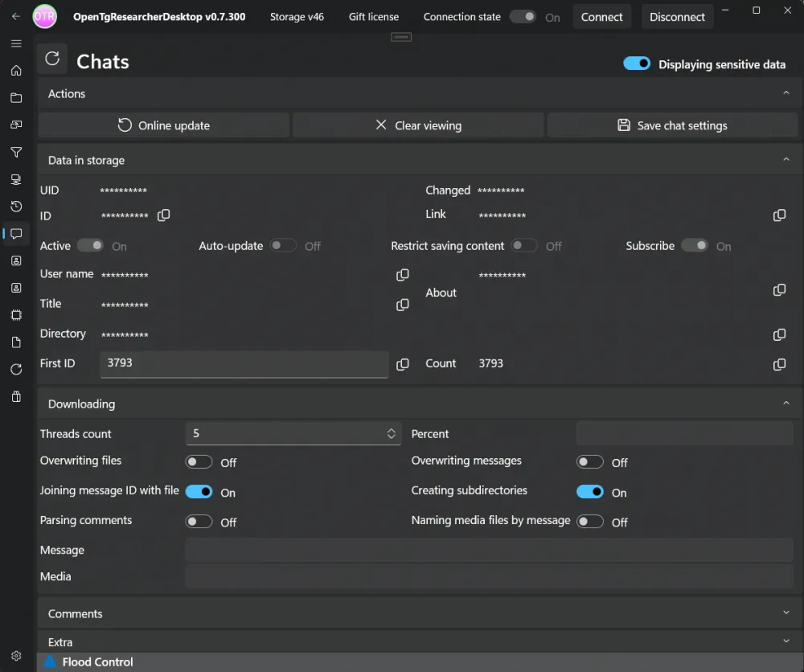Open the history clock icon in sidebar
The image size is (804, 672).
point(16,207)
